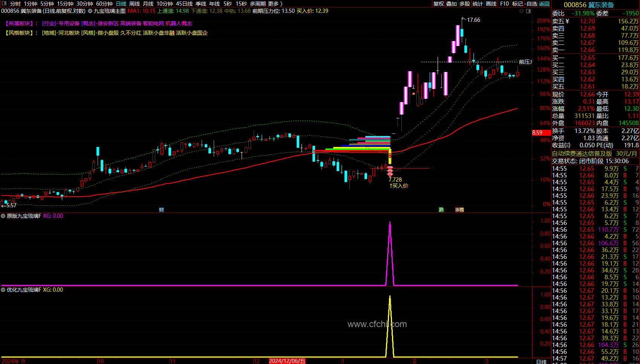640x364 pixels.
Task: Open the 多周期 multi-period view
Action: [x=258, y=4]
